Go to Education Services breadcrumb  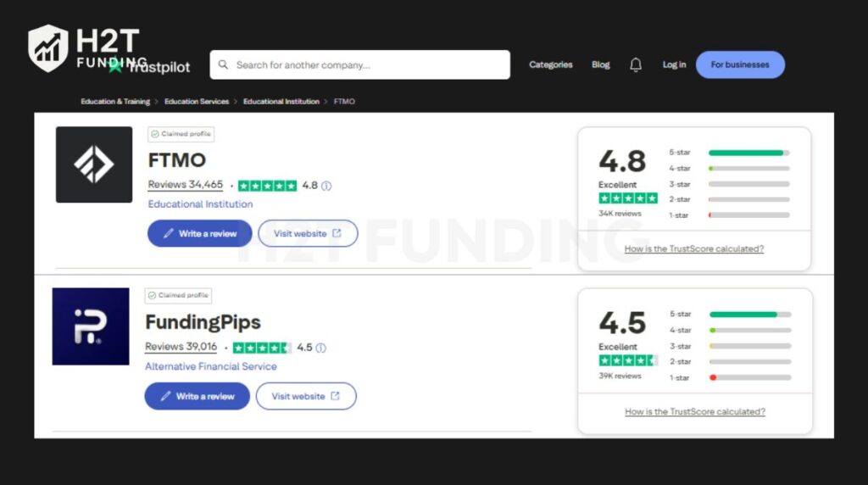(x=197, y=102)
